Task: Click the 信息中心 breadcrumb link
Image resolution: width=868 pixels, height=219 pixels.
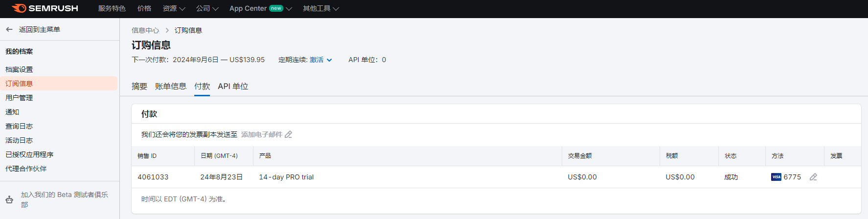Action: [x=145, y=30]
